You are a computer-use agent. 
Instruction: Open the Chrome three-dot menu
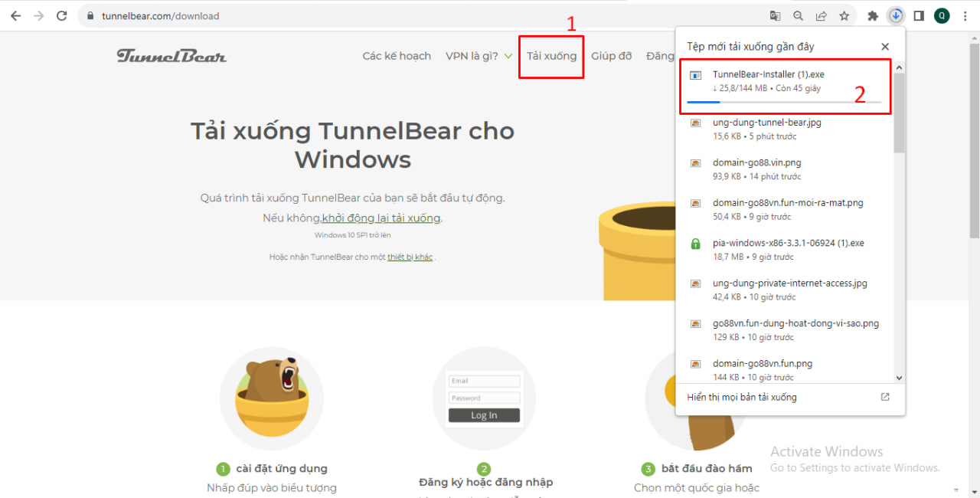pos(965,15)
